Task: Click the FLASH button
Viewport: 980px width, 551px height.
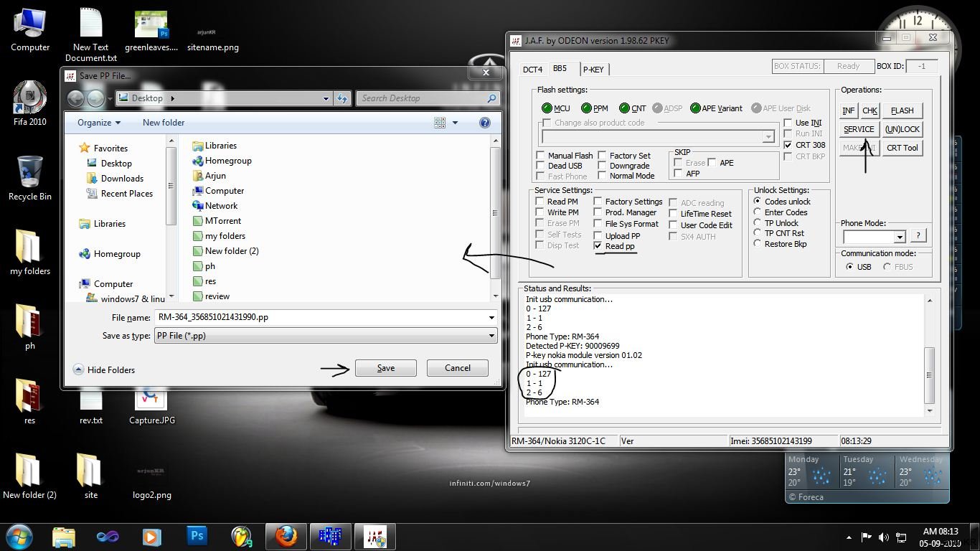Action: pos(902,110)
